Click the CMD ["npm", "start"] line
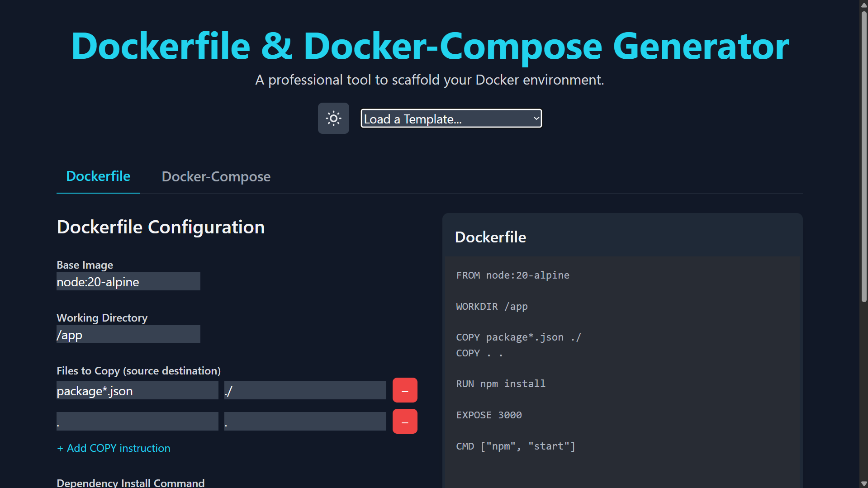The width and height of the screenshot is (868, 488). pyautogui.click(x=516, y=446)
